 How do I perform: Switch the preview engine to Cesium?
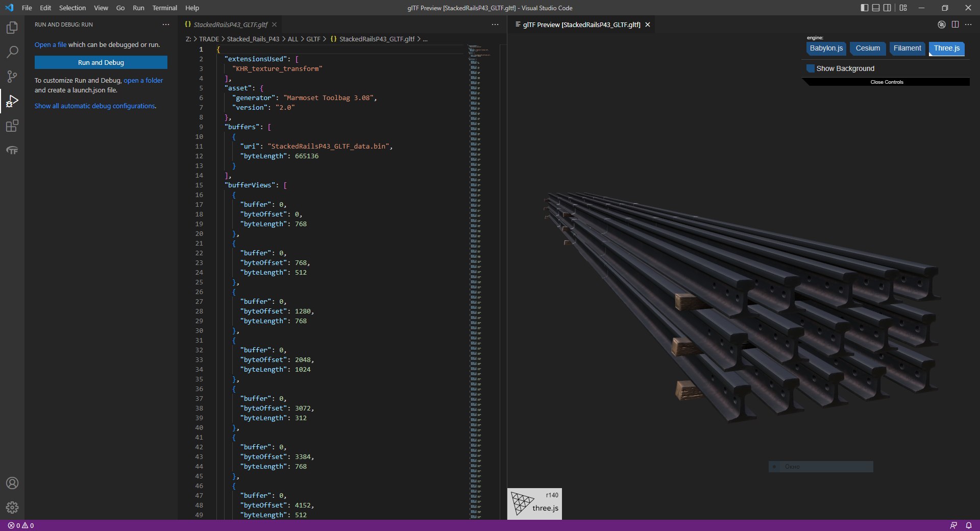point(868,48)
